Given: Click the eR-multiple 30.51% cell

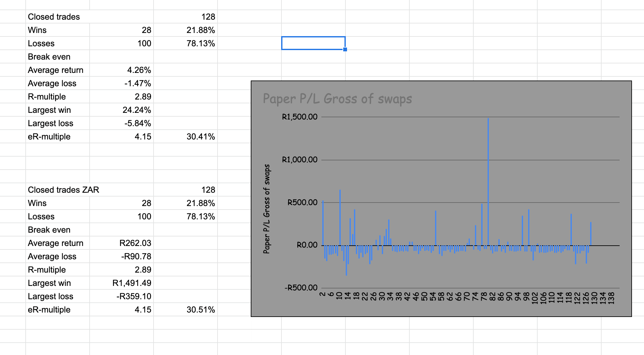Looking at the screenshot, I should [186, 310].
